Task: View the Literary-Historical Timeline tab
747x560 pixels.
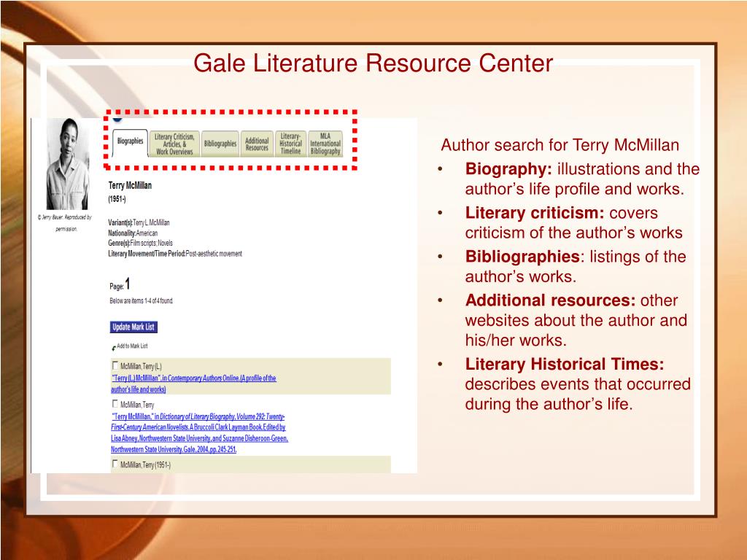Action: [290, 144]
